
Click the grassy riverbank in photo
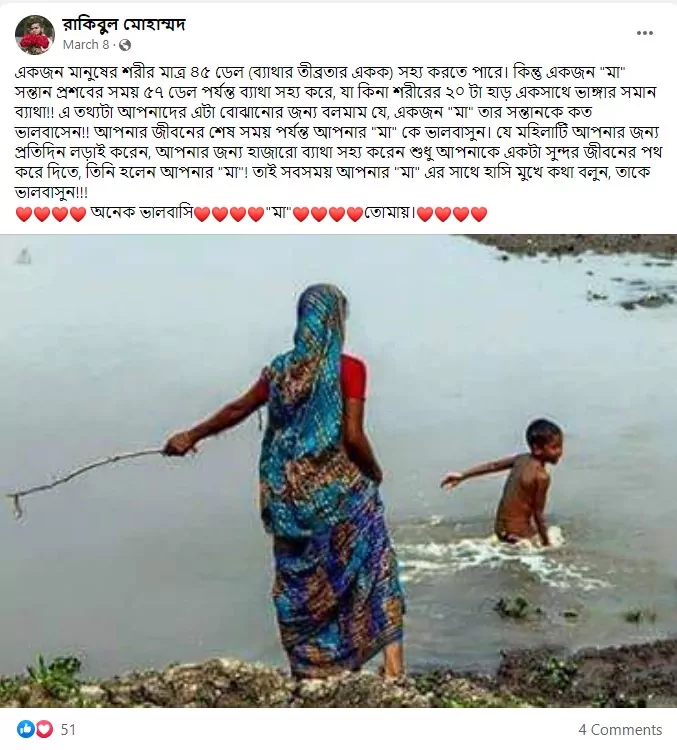coord(338,682)
